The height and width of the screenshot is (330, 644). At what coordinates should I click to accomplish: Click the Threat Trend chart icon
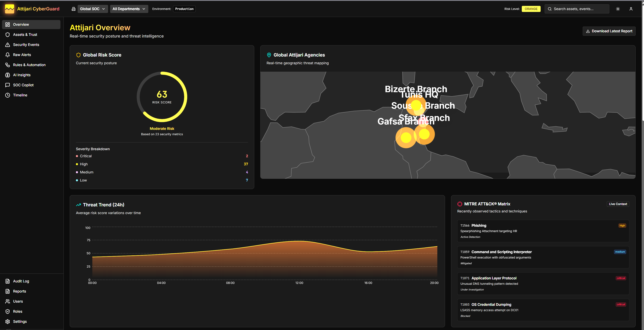tap(78, 205)
